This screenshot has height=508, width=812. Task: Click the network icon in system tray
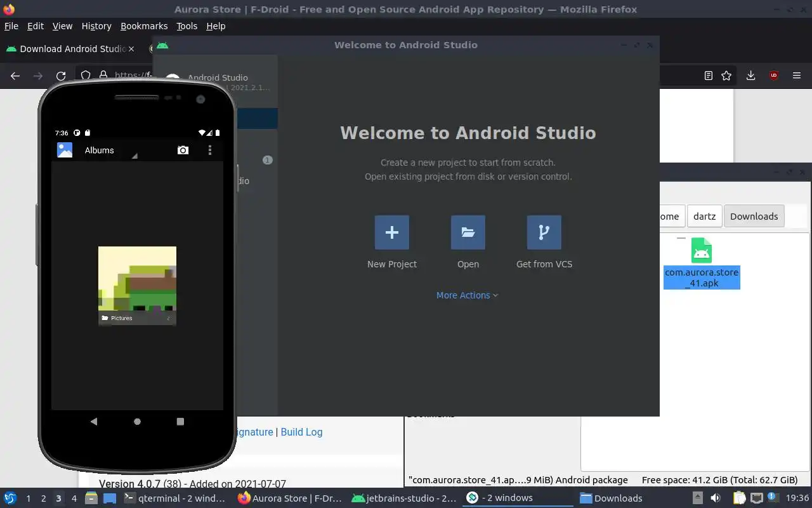(756, 498)
